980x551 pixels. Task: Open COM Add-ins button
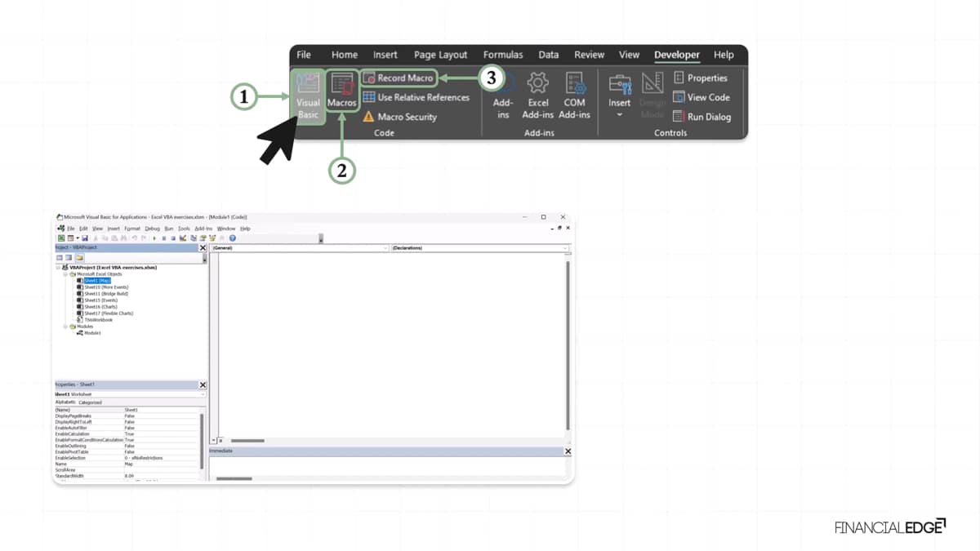[574, 96]
